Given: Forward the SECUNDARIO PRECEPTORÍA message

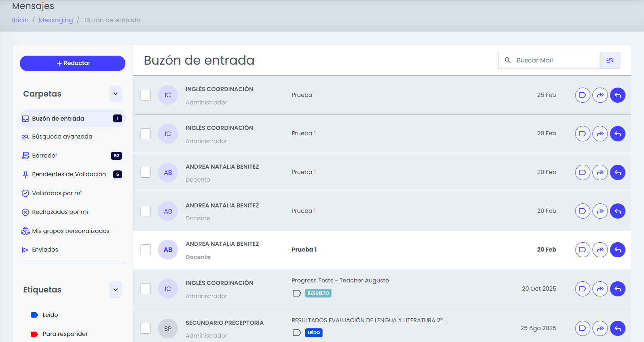Looking at the screenshot, I should [600, 328].
